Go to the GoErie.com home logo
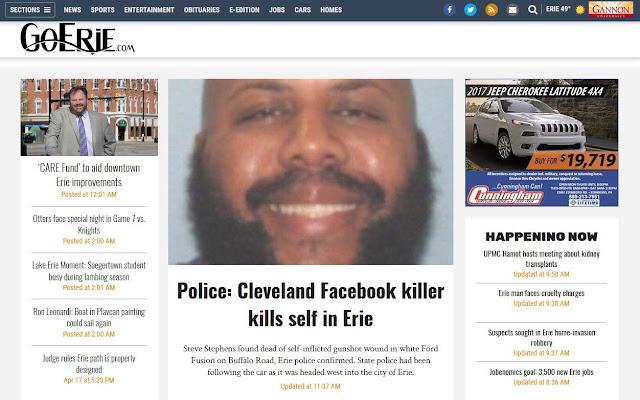Viewport: 640px width, 400px height. pos(78,38)
